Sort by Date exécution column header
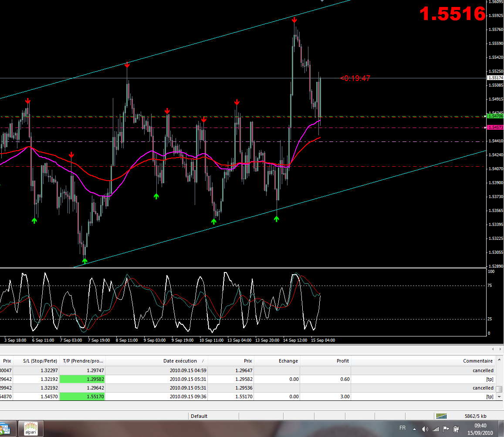504x437 pixels. [x=180, y=361]
